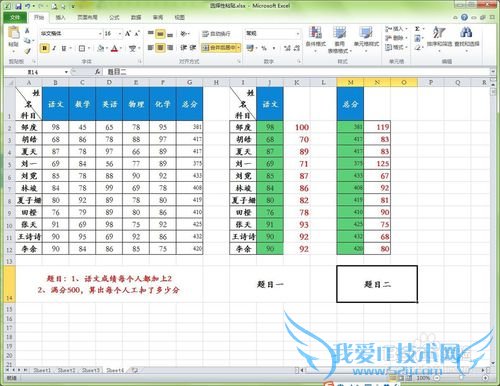Click the text Orientation icon

183,34
